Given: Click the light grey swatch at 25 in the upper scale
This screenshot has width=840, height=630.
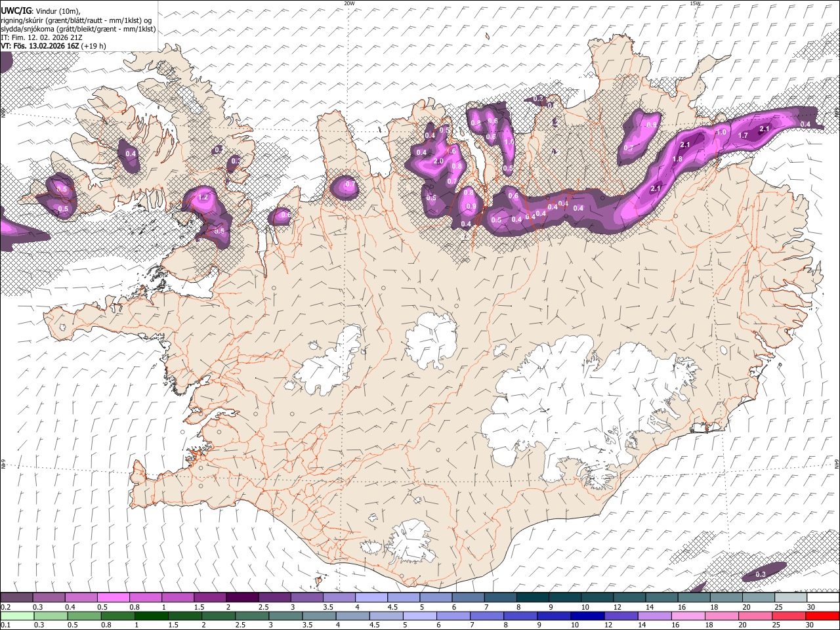Looking at the screenshot, I should coord(790,597).
